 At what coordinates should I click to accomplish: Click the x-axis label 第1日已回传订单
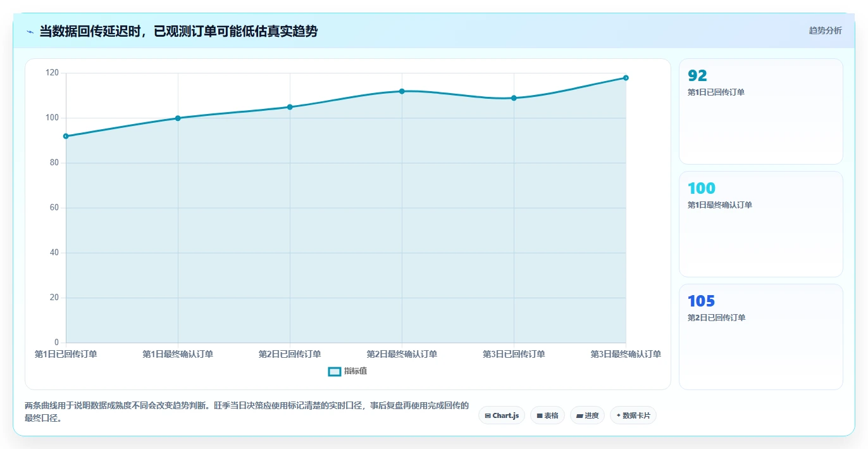pyautogui.click(x=66, y=354)
